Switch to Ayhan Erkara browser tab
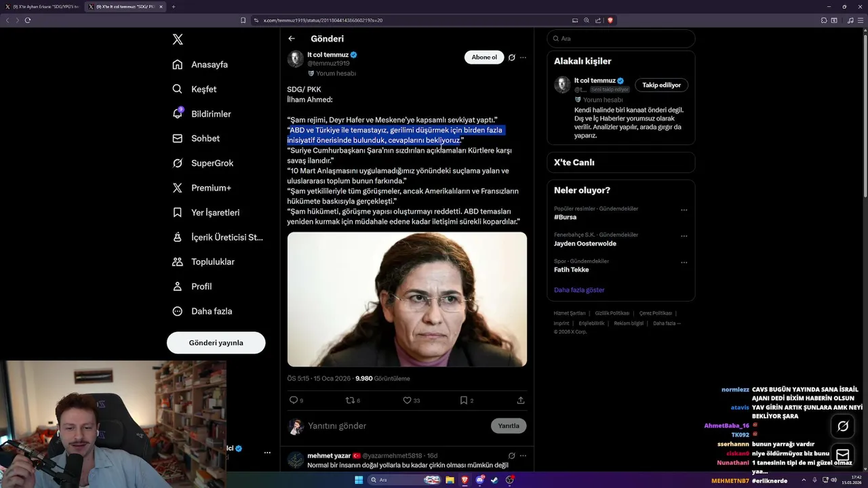Image resolution: width=868 pixels, height=488 pixels. click(x=42, y=7)
